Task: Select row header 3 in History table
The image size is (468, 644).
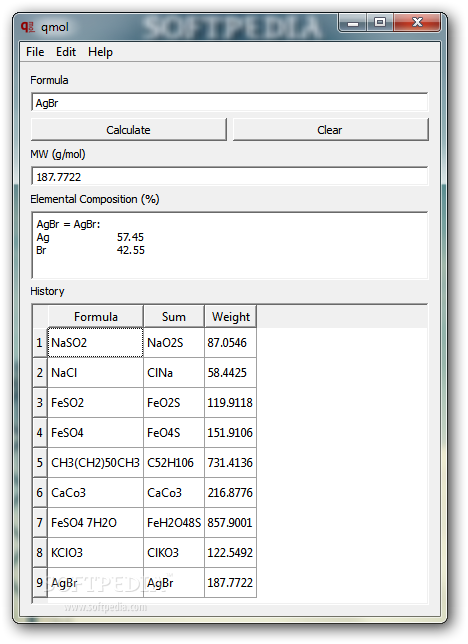Action: [x=40, y=402]
